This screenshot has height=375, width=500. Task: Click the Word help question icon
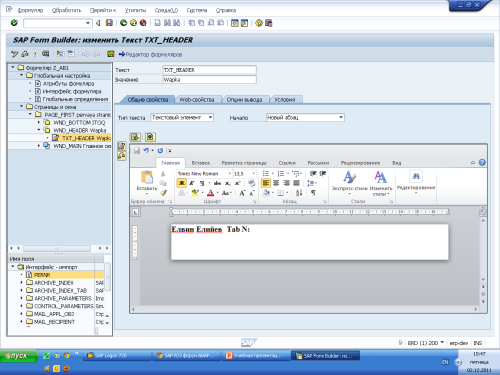click(x=482, y=162)
